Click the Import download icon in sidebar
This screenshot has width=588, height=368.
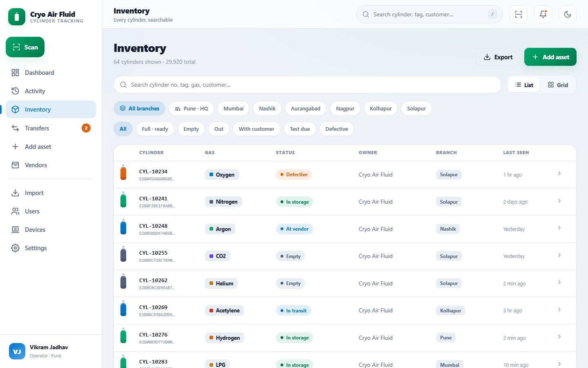[x=16, y=193]
